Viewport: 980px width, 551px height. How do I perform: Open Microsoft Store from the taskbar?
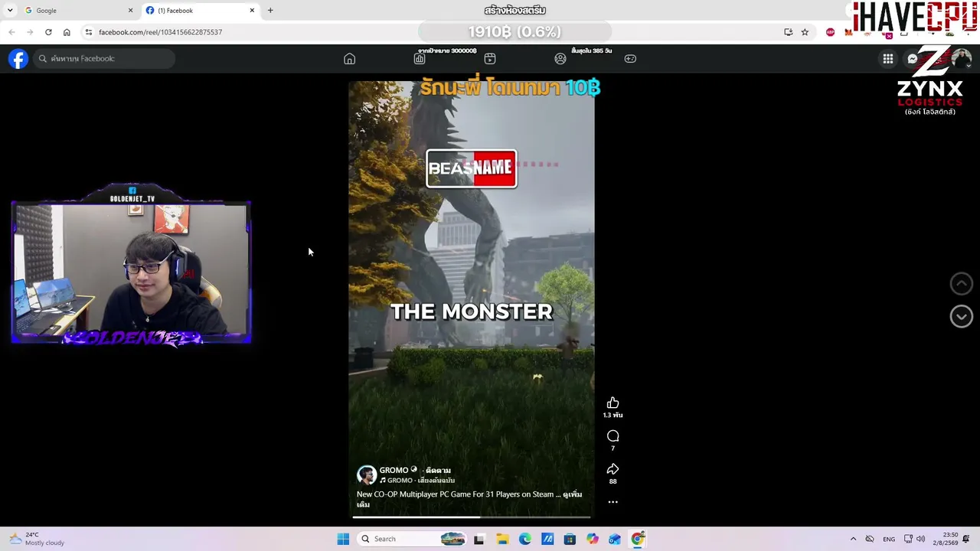(570, 539)
